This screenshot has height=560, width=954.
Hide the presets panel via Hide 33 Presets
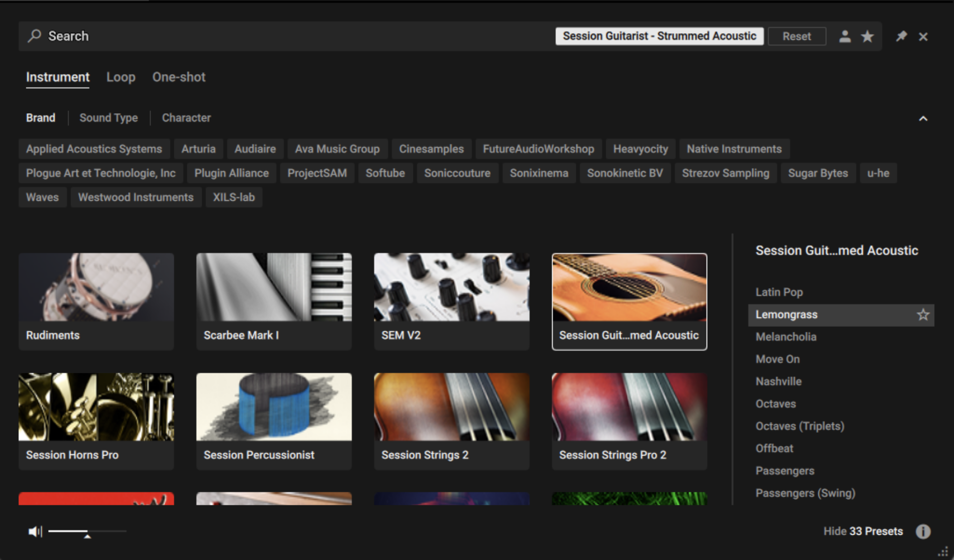[863, 531]
